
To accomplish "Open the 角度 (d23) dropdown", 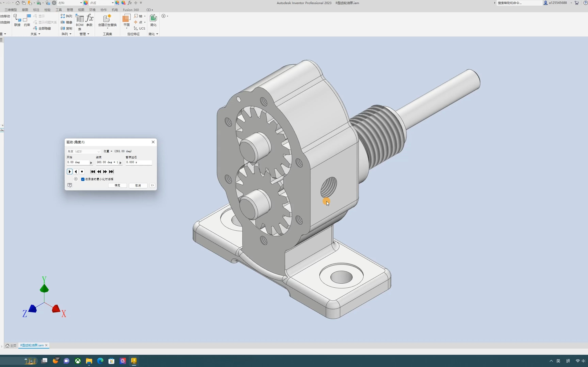I will [84, 151].
